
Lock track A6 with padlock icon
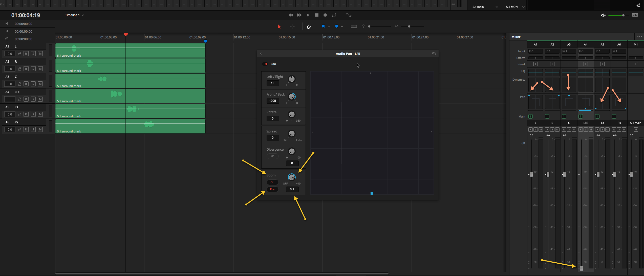click(19, 129)
